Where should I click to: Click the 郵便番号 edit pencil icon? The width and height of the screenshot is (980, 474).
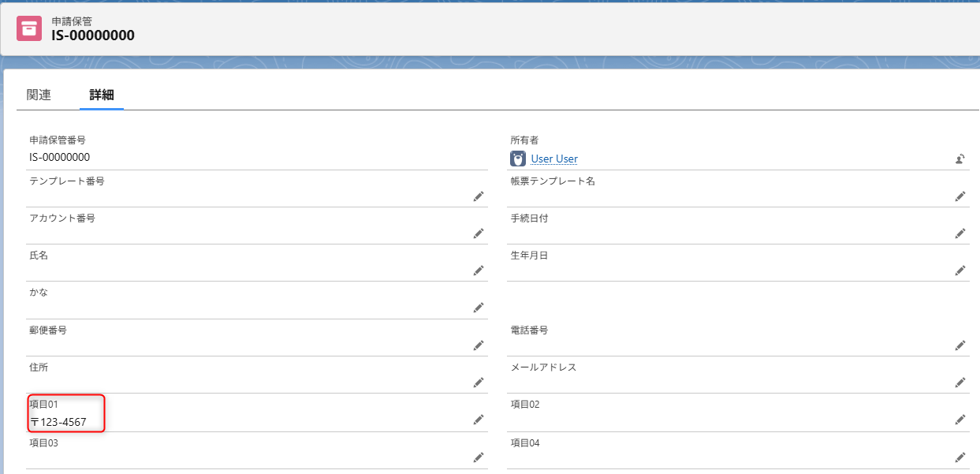tap(478, 345)
